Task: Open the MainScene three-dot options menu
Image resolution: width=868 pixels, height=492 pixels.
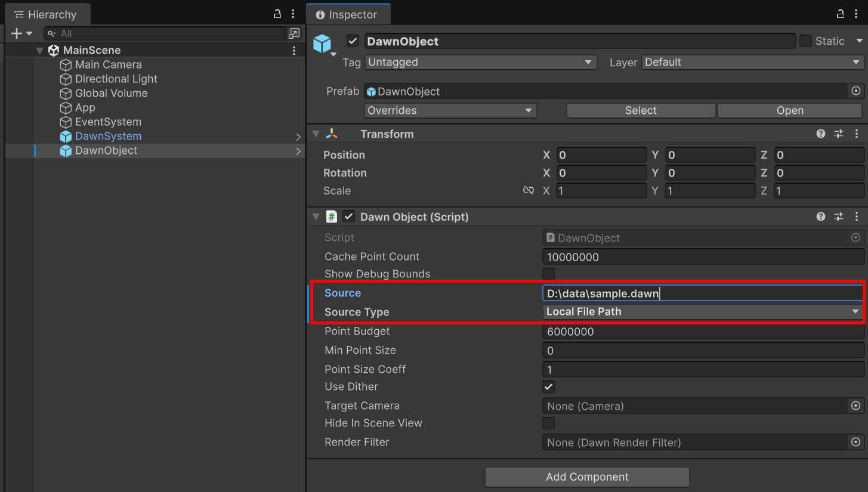Action: 294,51
